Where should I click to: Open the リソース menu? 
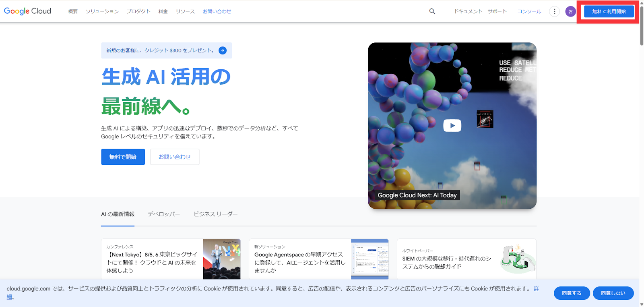tap(185, 11)
